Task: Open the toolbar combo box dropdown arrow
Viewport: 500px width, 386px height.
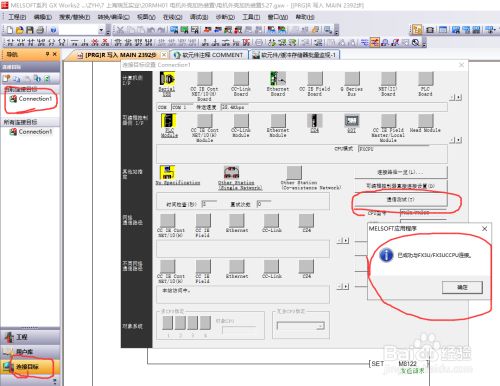Action: point(101,30)
